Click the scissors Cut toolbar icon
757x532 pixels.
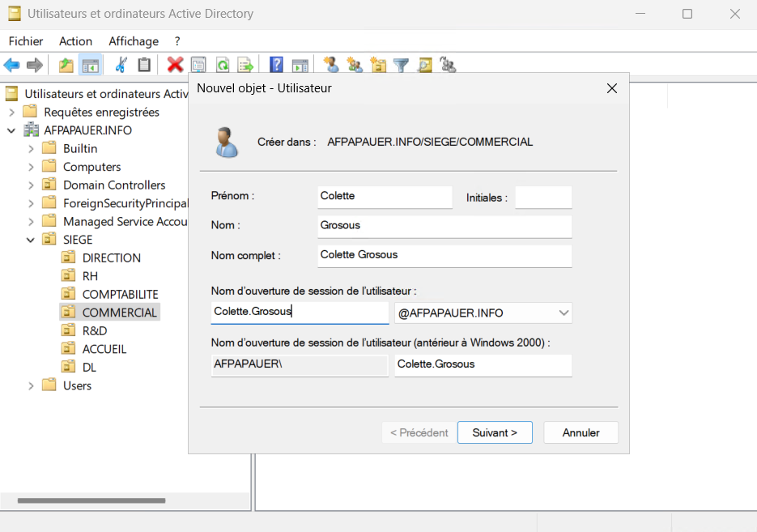tap(121, 65)
